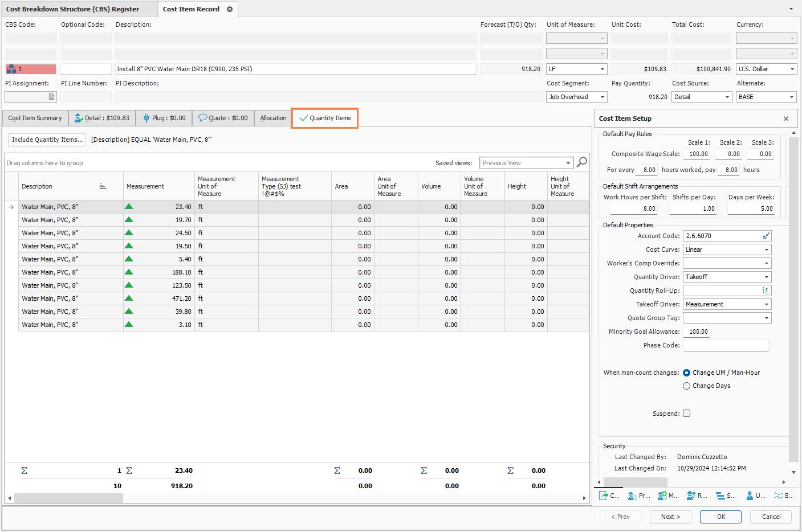
Task: Click Quantity Roll-Up green arrow icon
Action: point(766,290)
